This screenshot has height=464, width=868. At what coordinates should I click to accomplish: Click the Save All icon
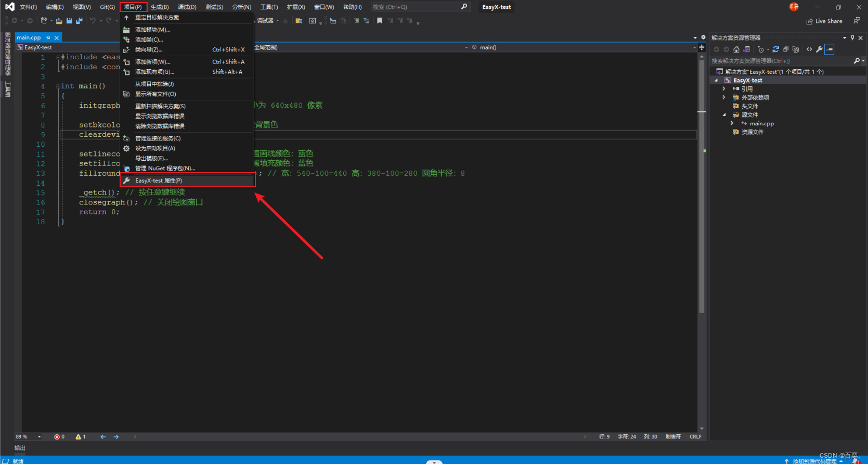79,21
